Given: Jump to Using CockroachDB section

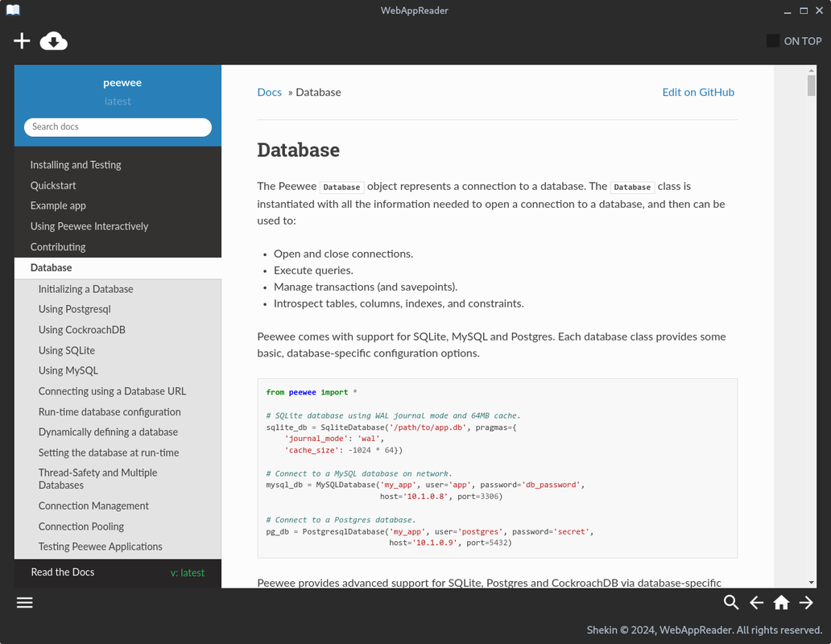Looking at the screenshot, I should tap(81, 330).
